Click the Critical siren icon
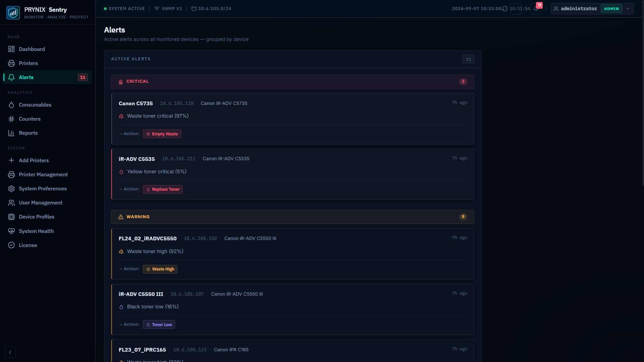644x362 pixels. (121, 81)
